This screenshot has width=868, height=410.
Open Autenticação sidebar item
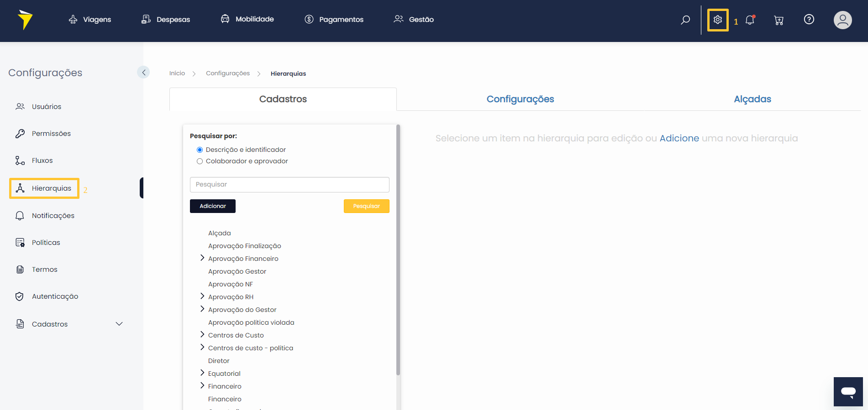tap(55, 296)
